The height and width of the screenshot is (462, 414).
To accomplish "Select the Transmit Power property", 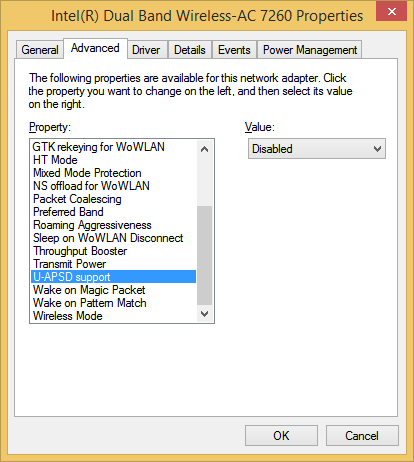I will 113,264.
